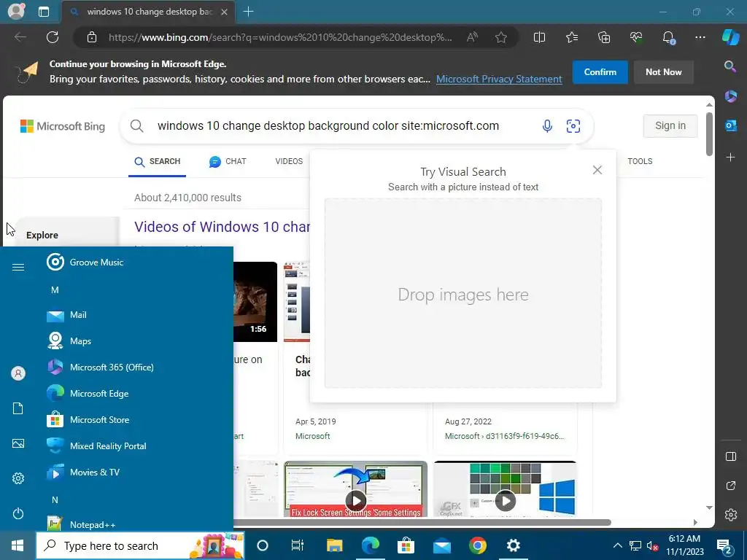The width and height of the screenshot is (747, 560).
Task: Confirm continuing browsing in Edge
Action: point(600,72)
